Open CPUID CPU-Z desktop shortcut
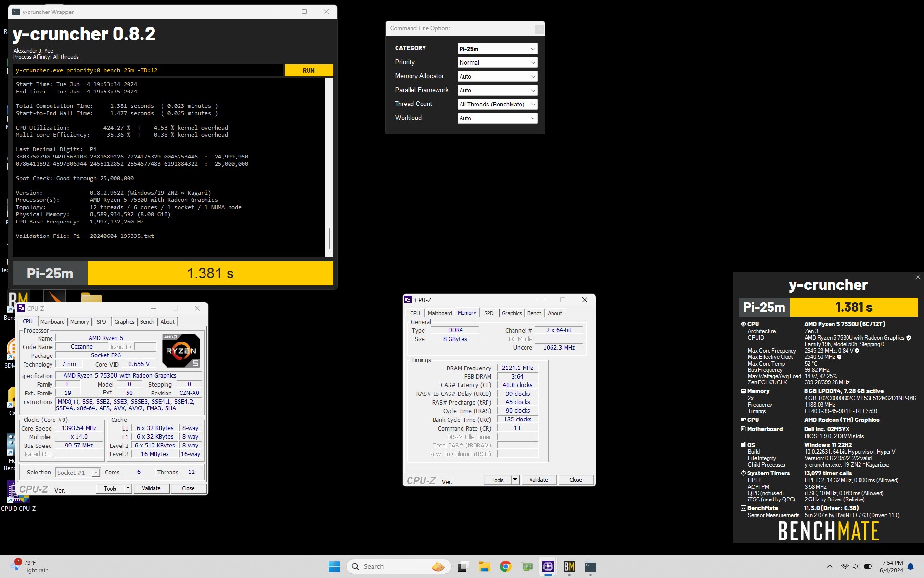The height and width of the screenshot is (578, 924). pyautogui.click(x=18, y=495)
